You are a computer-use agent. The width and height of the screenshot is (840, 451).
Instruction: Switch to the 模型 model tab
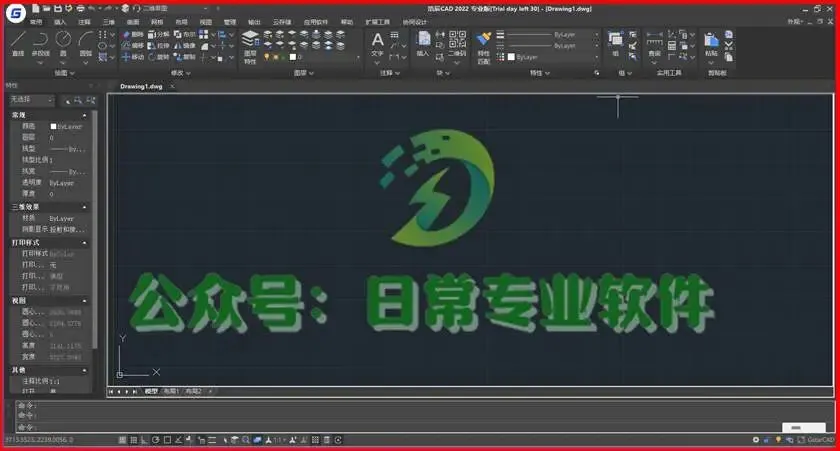tap(151, 392)
